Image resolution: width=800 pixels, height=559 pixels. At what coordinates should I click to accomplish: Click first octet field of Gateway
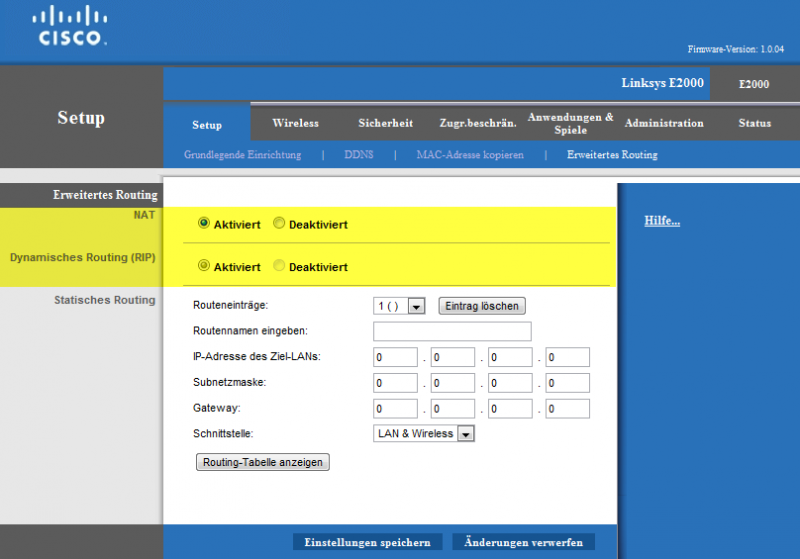point(395,408)
